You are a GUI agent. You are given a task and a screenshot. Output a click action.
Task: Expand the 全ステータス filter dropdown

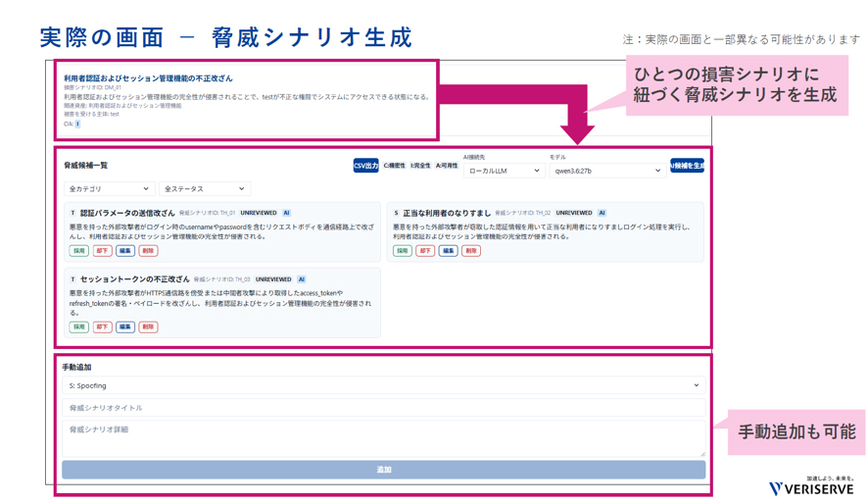205,189
